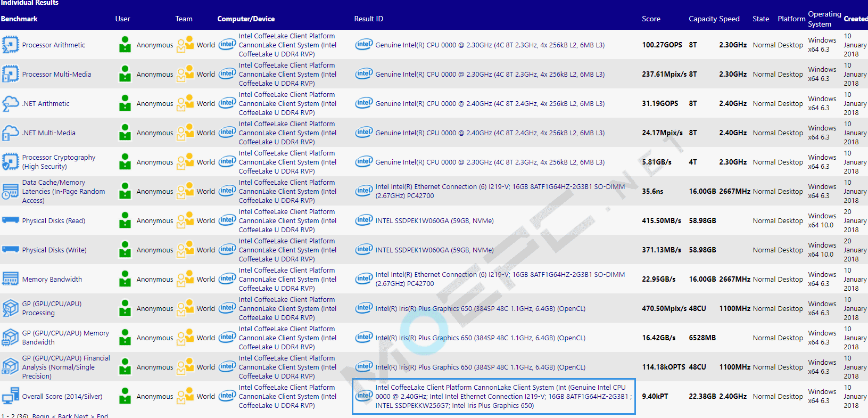Click the Score column header
Image resolution: width=868 pixels, height=418 pixels.
(651, 19)
